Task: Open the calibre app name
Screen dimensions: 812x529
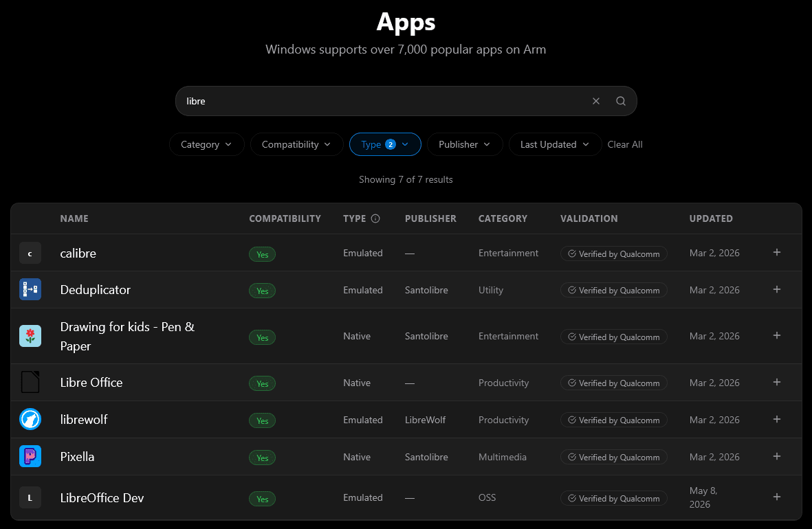Action: (78, 253)
